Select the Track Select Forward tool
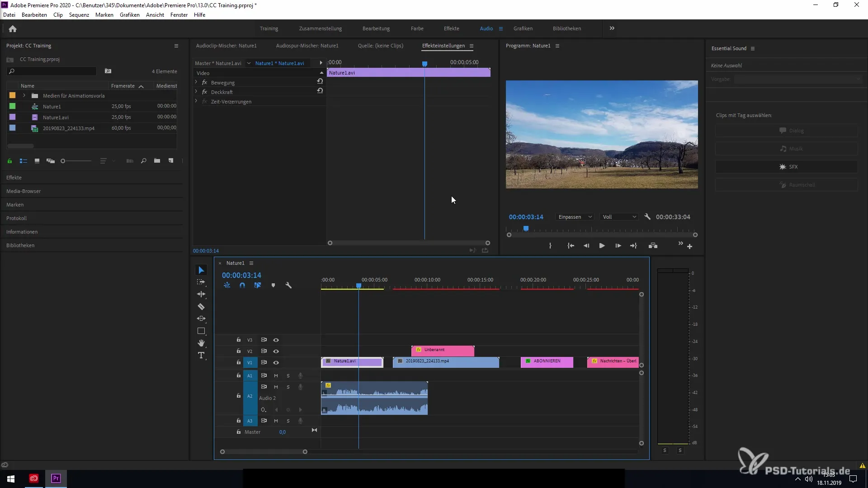Image resolution: width=868 pixels, height=488 pixels. (201, 282)
